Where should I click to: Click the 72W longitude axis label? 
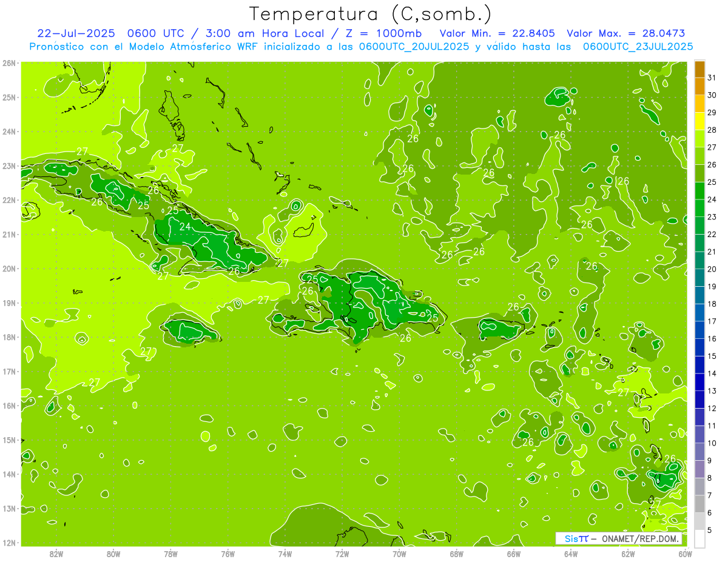point(342,554)
